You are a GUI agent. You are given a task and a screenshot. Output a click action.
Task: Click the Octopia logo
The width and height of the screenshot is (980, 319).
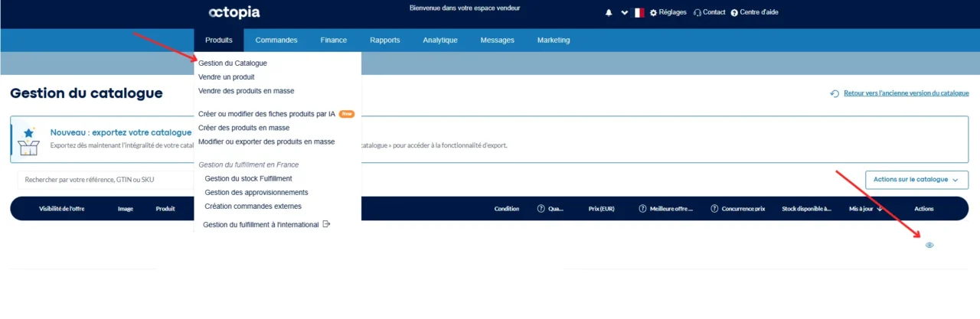click(234, 12)
